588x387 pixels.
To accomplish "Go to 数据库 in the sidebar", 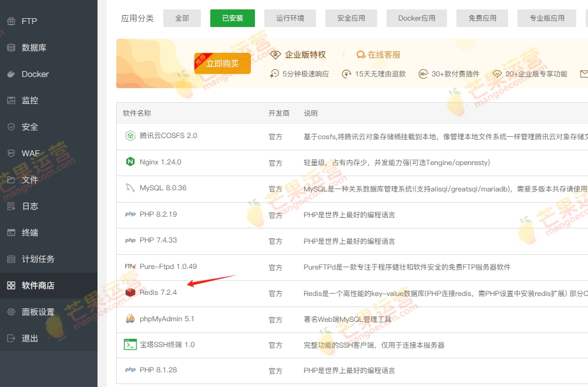I will point(33,48).
